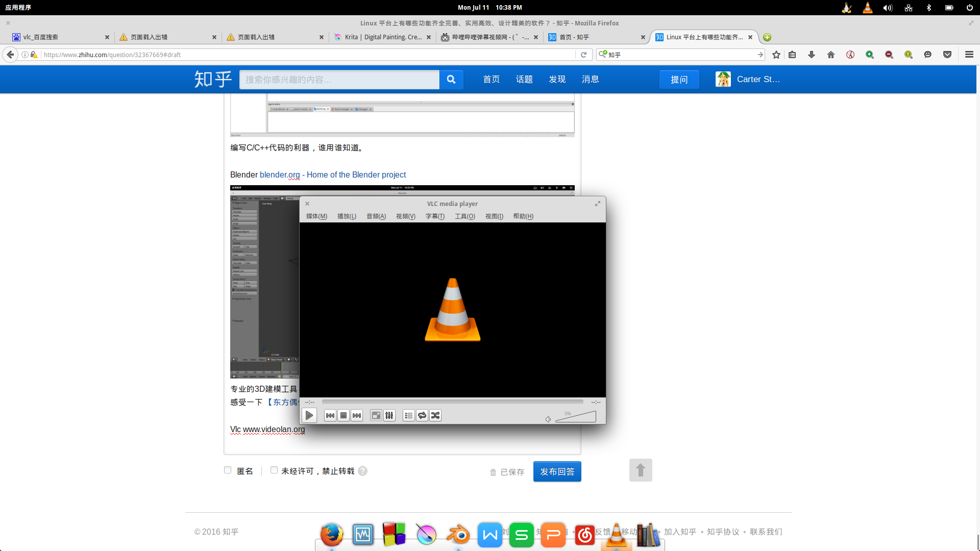Open Zhihu 消息 notifications

coord(591,79)
